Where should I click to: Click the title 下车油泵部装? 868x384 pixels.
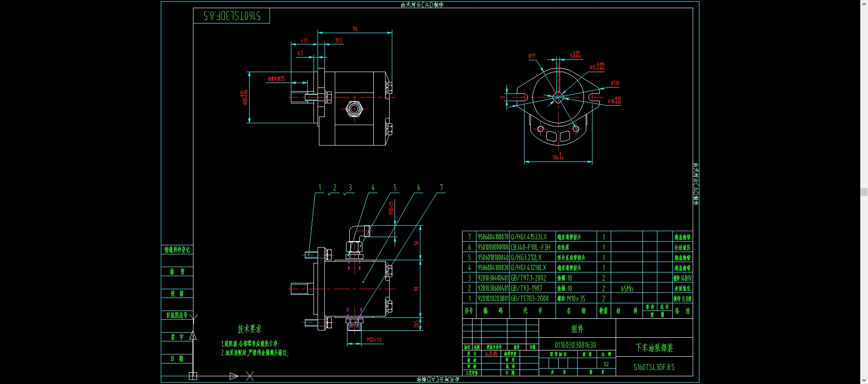pos(654,348)
